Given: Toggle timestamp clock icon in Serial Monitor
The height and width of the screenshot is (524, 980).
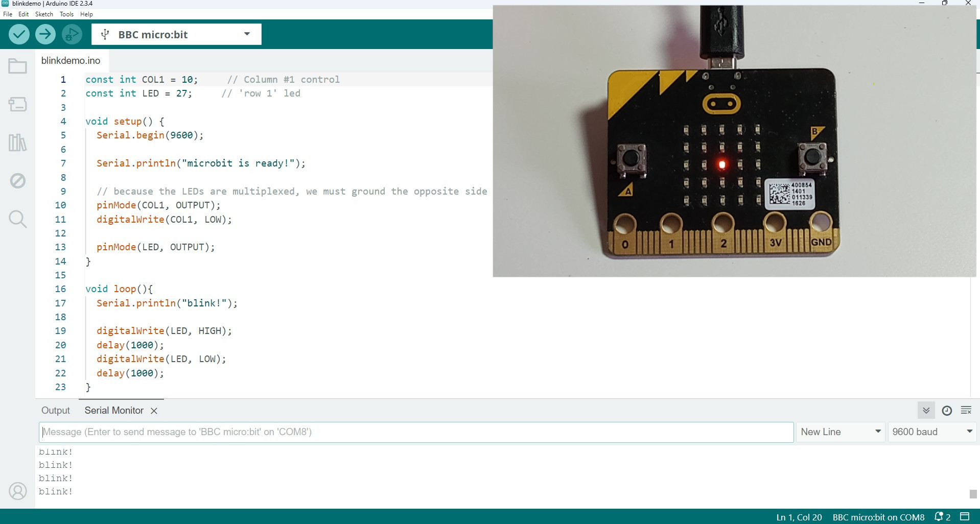Looking at the screenshot, I should point(947,411).
